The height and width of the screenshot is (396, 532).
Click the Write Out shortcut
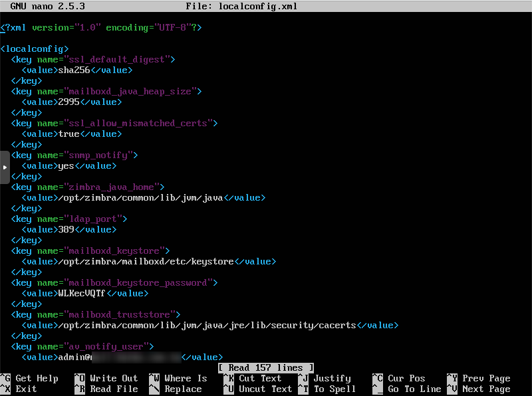(106, 378)
